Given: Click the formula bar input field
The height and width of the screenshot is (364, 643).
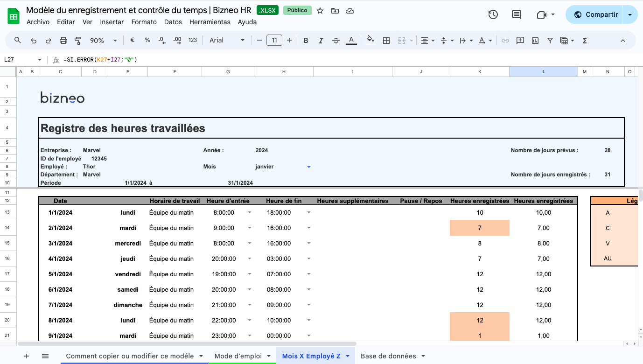Looking at the screenshot, I should (327, 60).
